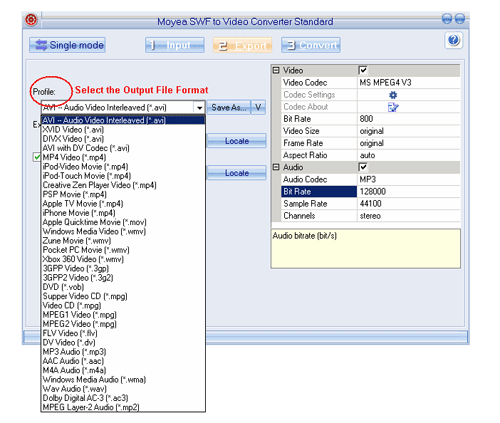Pick Windows Media Audio (*.wma)
Viewport: 500px width, 423px height.
tap(123, 379)
